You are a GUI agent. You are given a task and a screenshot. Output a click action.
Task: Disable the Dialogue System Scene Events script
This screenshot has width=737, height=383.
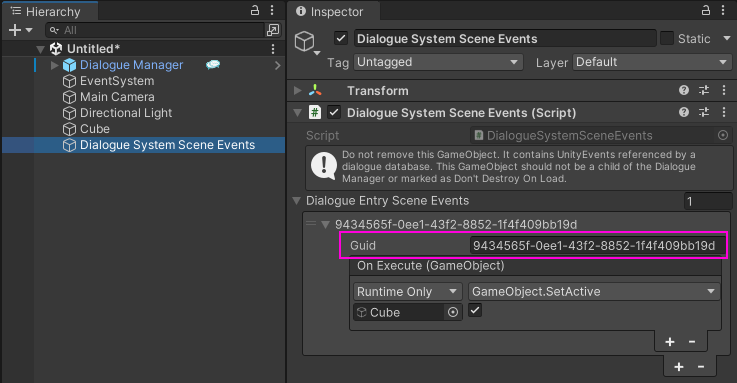pyautogui.click(x=334, y=112)
